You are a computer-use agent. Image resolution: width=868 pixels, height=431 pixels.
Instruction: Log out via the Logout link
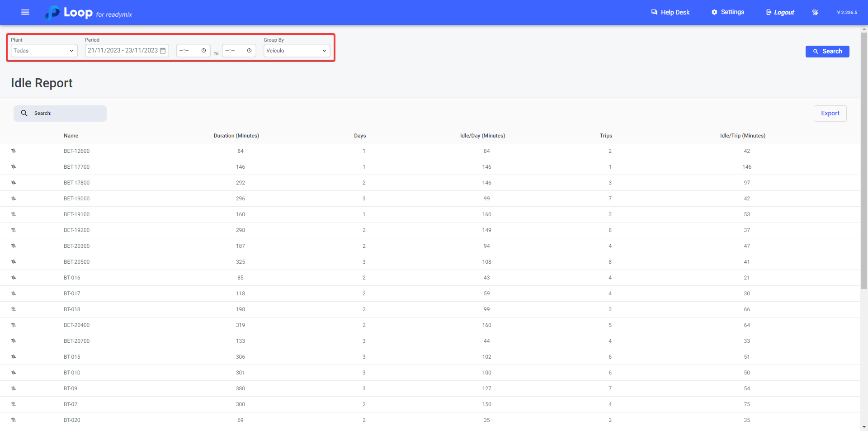(780, 12)
